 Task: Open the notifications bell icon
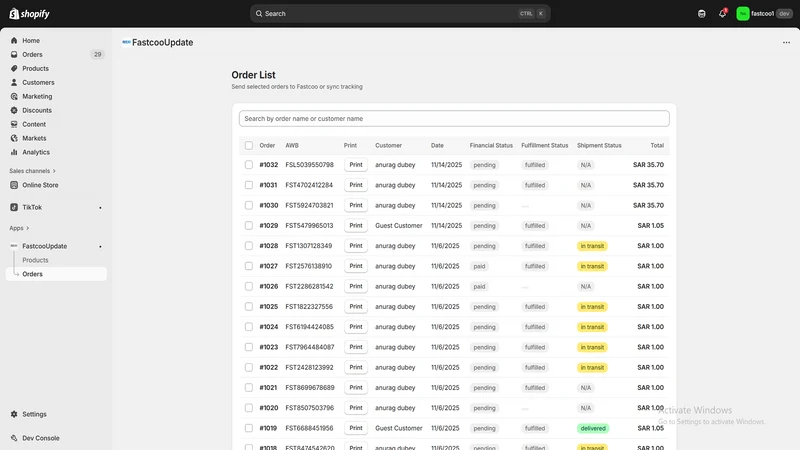[722, 14]
